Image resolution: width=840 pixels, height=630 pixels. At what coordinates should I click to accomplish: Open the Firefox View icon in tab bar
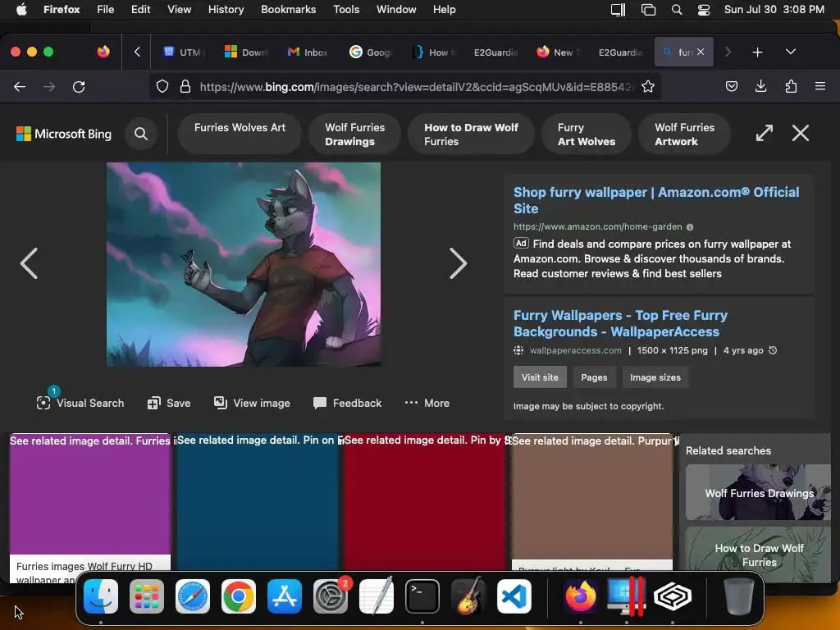pyautogui.click(x=103, y=52)
